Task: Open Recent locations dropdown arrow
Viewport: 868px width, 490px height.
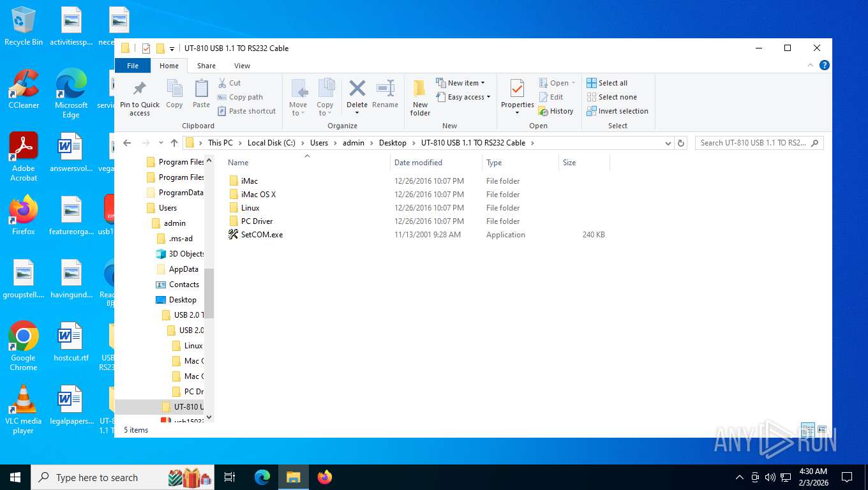Action: [x=160, y=143]
